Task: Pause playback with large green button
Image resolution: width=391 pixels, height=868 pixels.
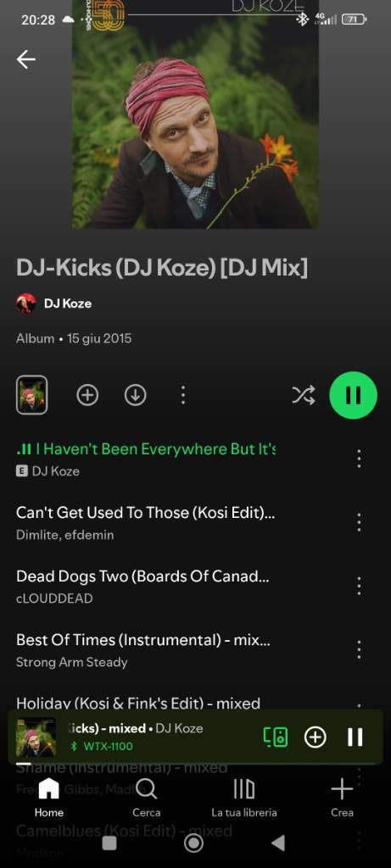Action: click(x=354, y=395)
